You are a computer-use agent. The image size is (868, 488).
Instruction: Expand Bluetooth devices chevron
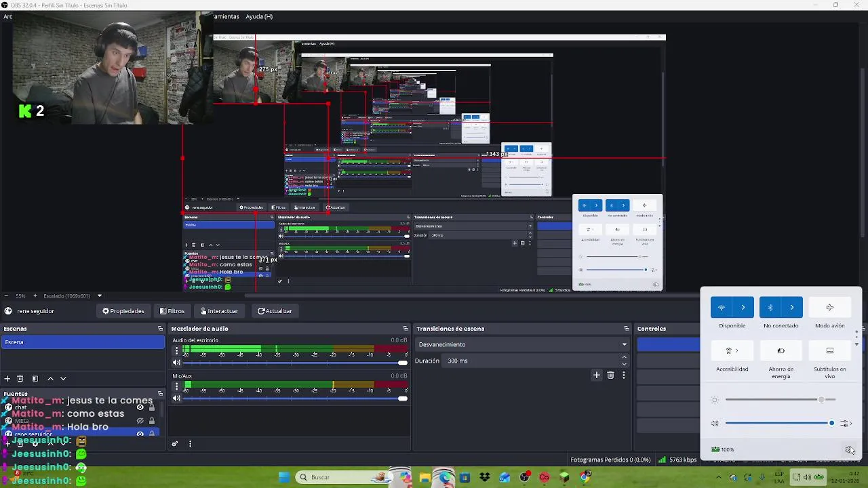(x=791, y=308)
